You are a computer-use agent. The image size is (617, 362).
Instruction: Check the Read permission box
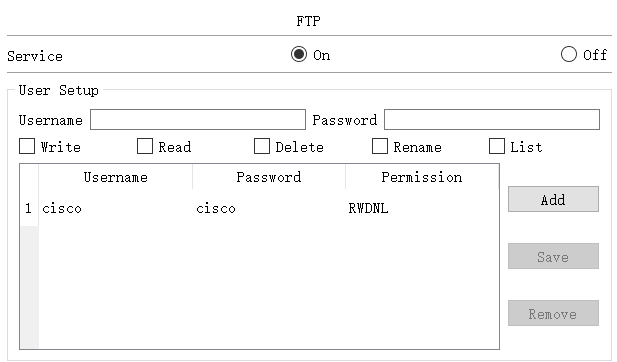(145, 146)
